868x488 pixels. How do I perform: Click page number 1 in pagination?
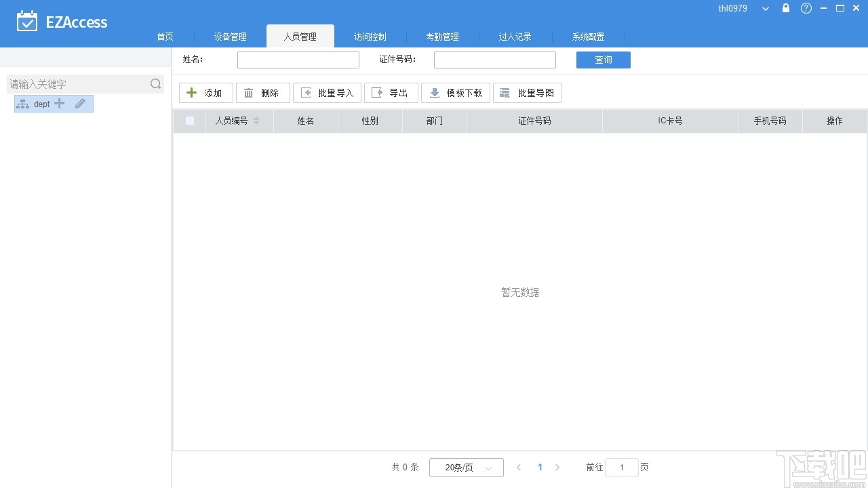coord(540,467)
